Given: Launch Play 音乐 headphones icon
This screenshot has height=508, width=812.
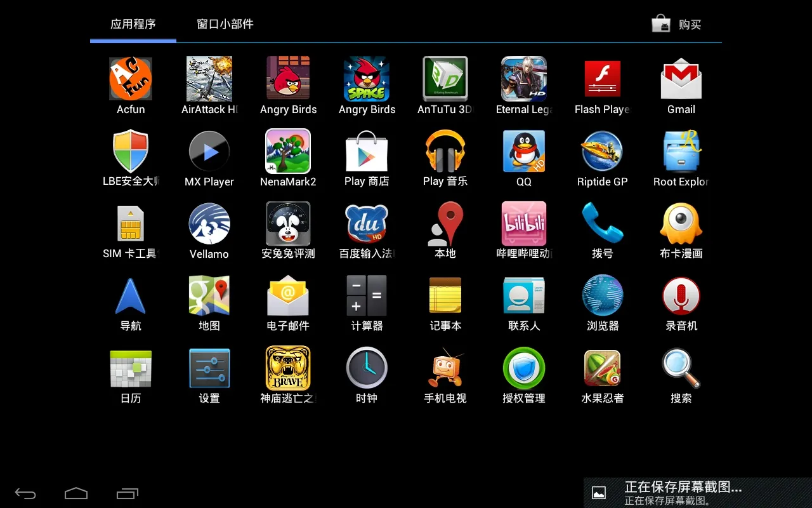Looking at the screenshot, I should pos(445,151).
